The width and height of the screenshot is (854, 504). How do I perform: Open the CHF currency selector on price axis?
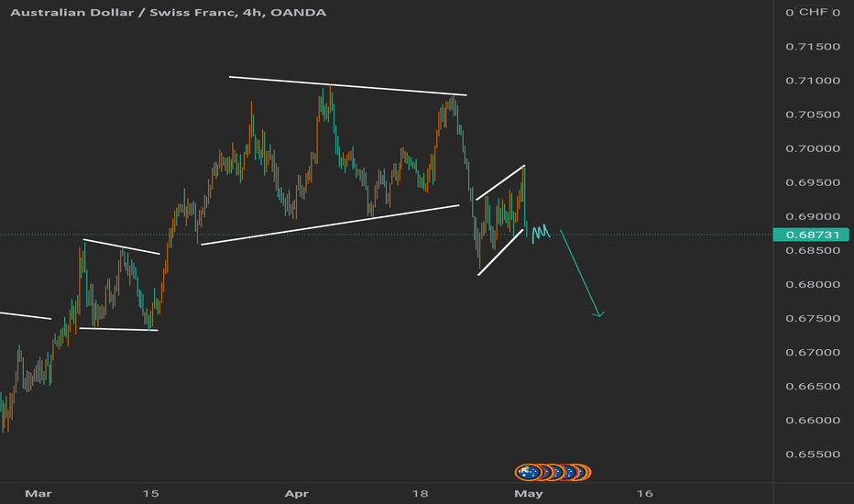[x=813, y=12]
